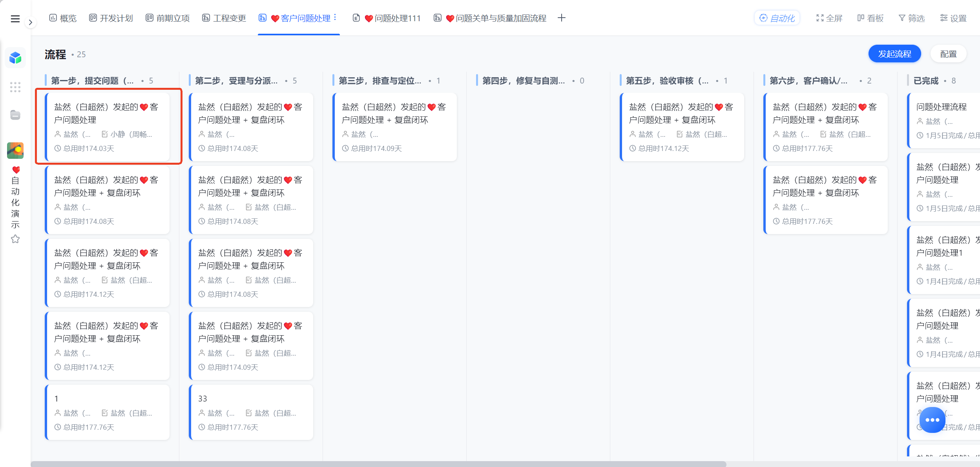
Task: Click the flow icon beside 工程变更
Action: 206,18
